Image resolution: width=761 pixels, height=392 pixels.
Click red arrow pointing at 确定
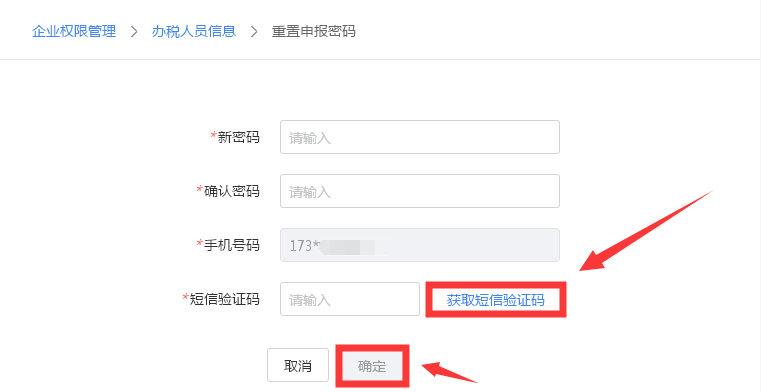point(449,372)
